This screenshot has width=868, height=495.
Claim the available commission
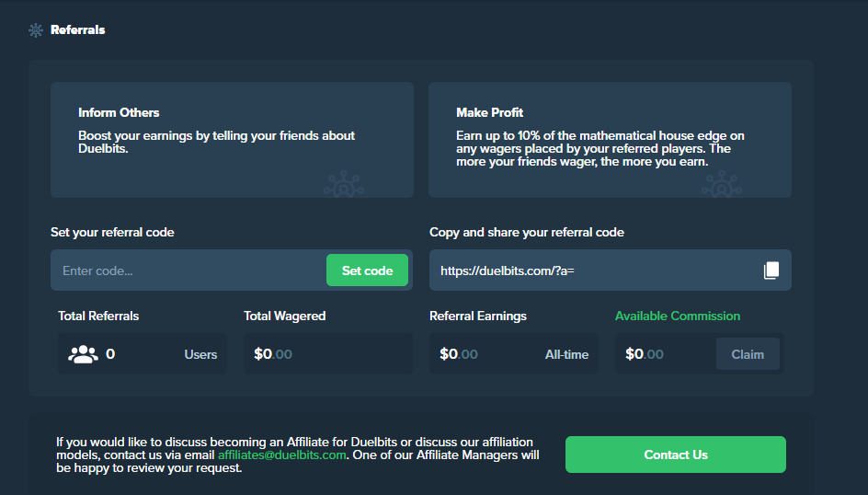pyautogui.click(x=747, y=354)
